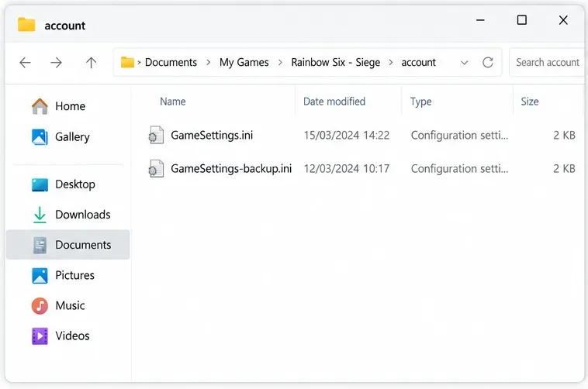Click the Gallery icon in sidebar
Screen dimensions: 588x389
40,137
